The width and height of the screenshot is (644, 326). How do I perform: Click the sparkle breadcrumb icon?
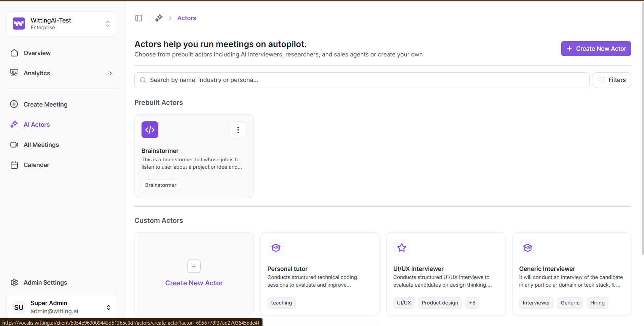(x=159, y=18)
